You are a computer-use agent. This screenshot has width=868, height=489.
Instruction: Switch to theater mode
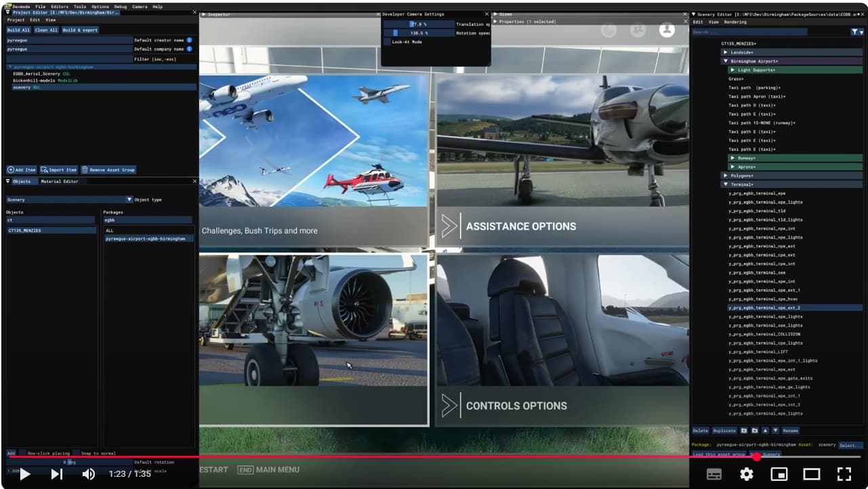[x=812, y=474]
